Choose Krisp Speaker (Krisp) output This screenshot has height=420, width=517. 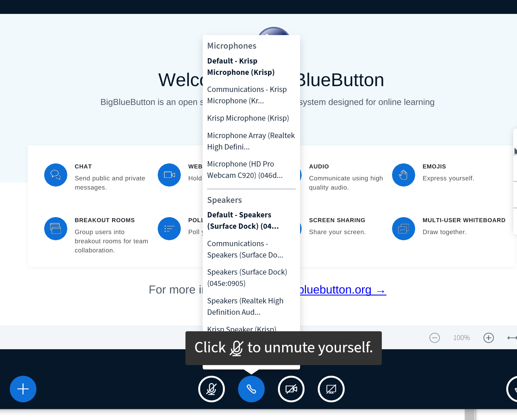(x=242, y=328)
